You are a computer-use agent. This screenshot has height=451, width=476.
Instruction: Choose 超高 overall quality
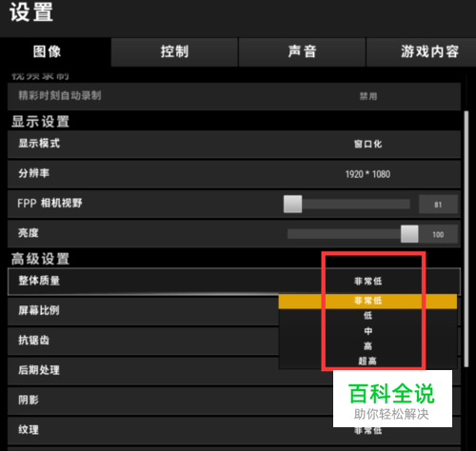(367, 361)
